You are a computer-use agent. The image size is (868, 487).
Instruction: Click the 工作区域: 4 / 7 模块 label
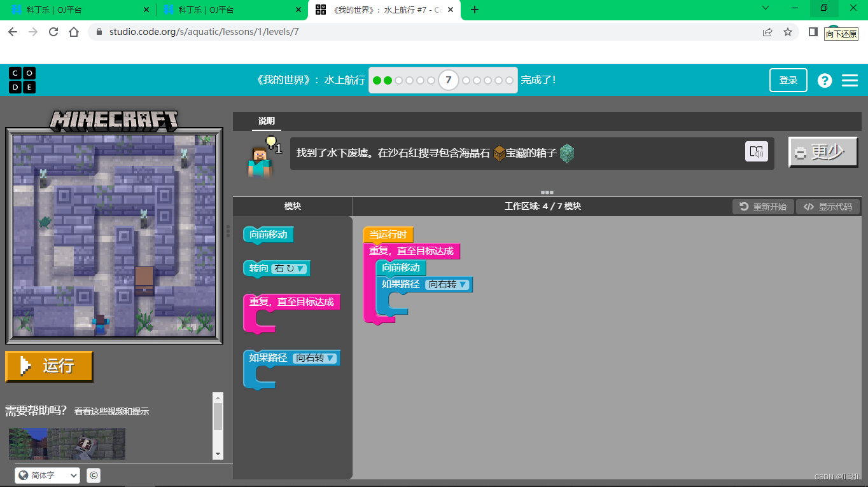coord(543,207)
